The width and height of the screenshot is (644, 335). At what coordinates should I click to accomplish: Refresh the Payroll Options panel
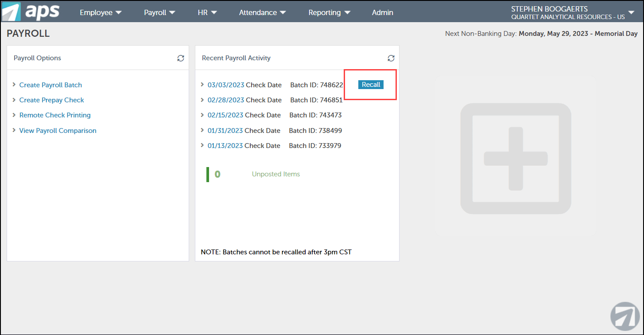point(181,58)
